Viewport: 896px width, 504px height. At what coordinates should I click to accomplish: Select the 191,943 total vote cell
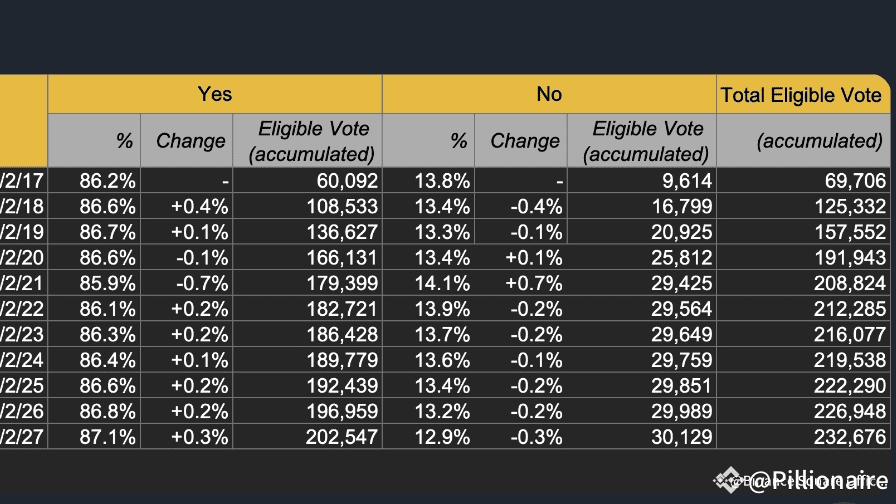point(802,258)
